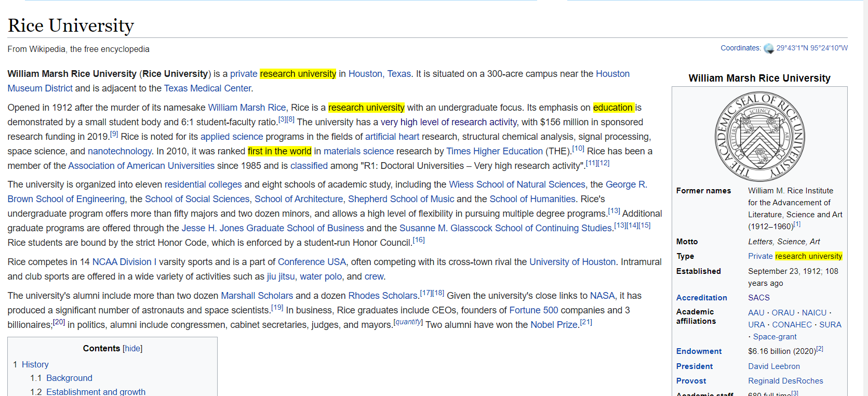Open the Coordinates link
868x396 pixels.
[740, 48]
